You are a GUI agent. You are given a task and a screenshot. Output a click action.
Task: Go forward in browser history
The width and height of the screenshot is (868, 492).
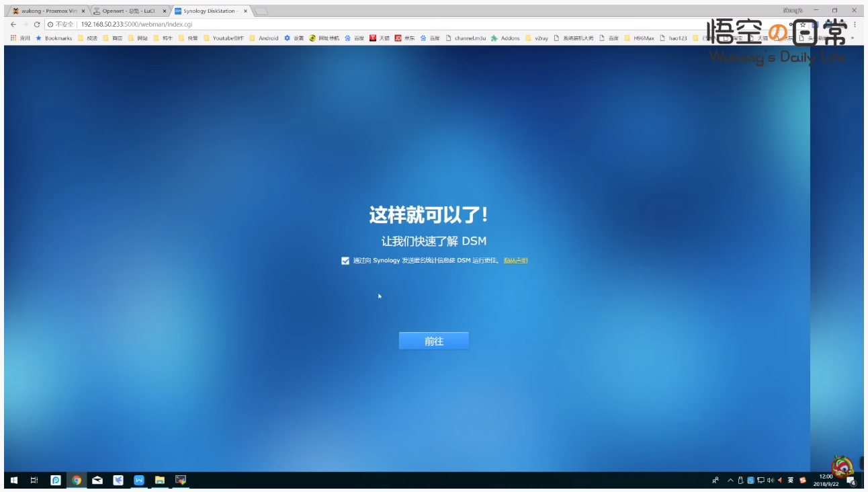coord(26,24)
